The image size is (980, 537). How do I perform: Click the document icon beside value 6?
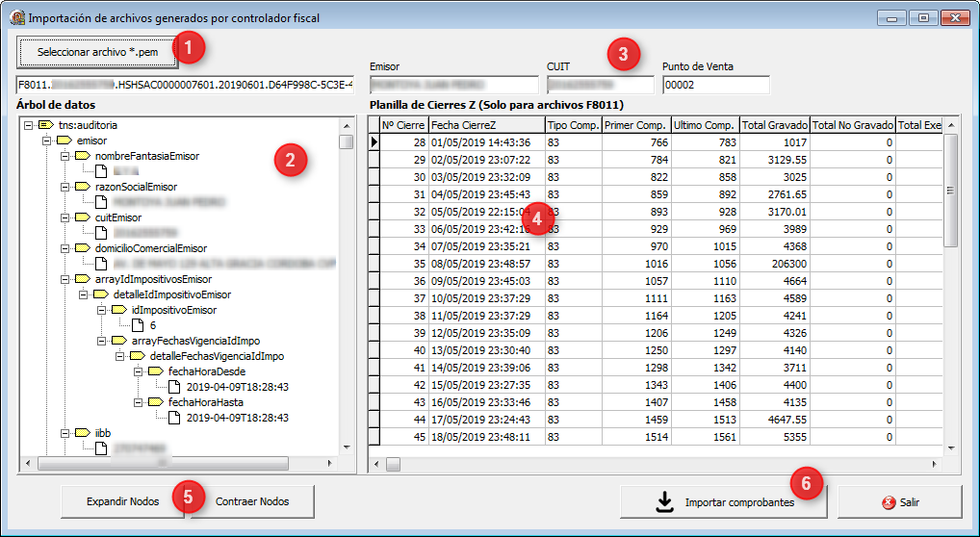(138, 325)
